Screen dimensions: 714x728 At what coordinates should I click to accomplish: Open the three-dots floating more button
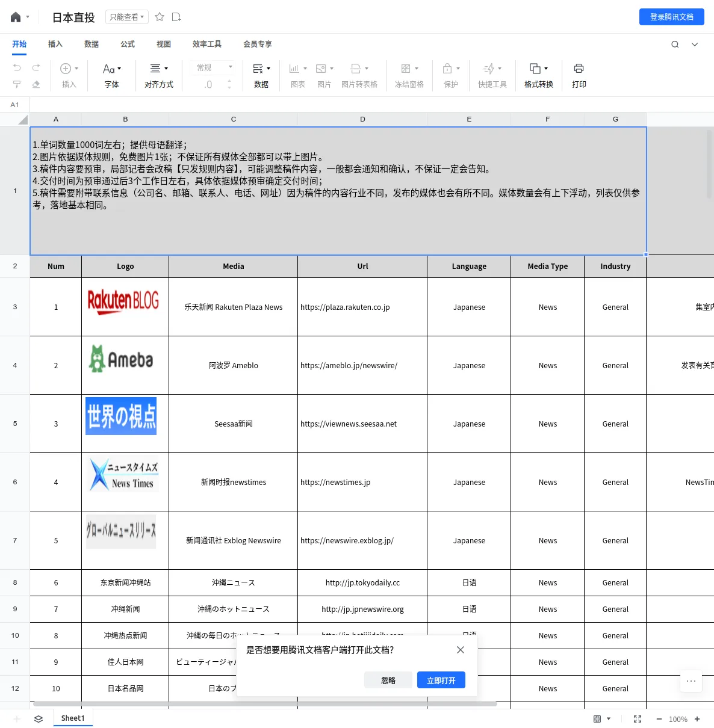[691, 681]
